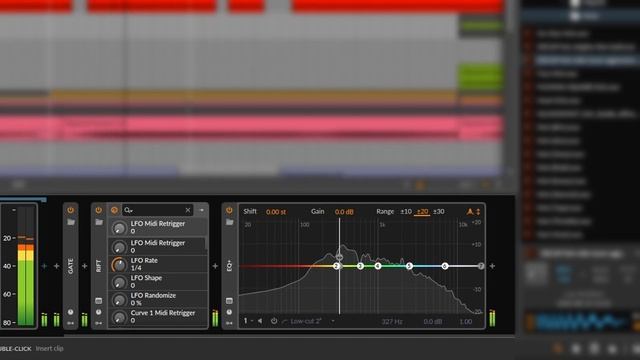The height and width of the screenshot is (360, 640).
Task: Add a device between RIFT and EQ+
Action: 215,266
